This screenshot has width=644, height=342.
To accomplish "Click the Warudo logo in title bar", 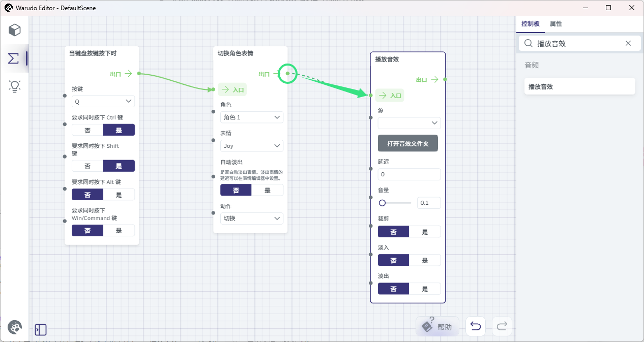I will (9, 8).
